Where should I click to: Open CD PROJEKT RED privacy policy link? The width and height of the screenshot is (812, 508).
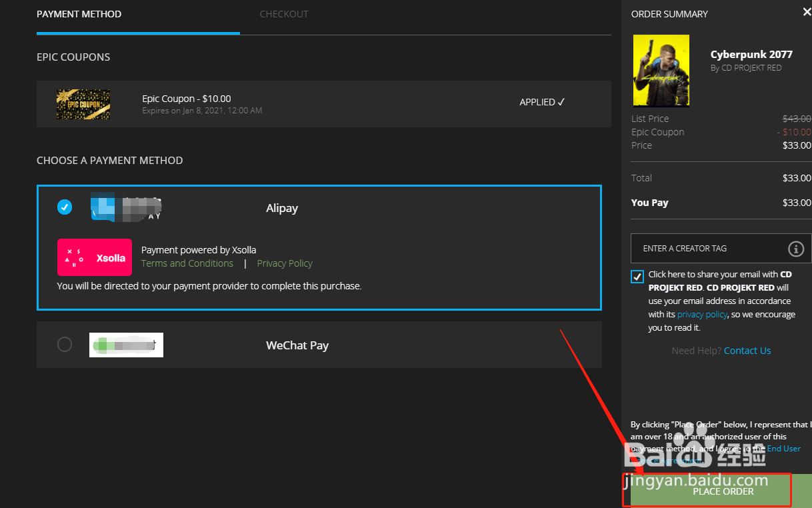702,314
